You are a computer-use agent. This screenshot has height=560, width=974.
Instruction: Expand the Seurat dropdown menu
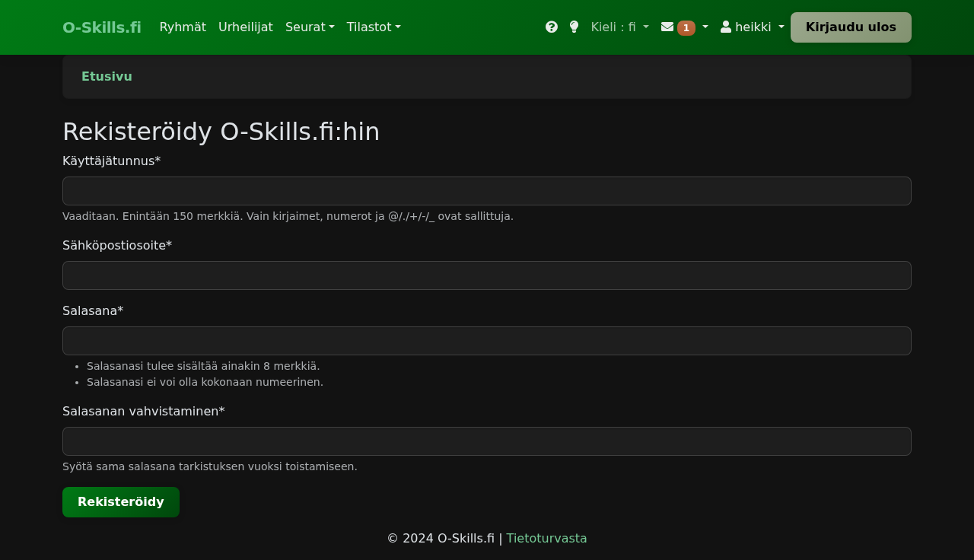pyautogui.click(x=310, y=27)
